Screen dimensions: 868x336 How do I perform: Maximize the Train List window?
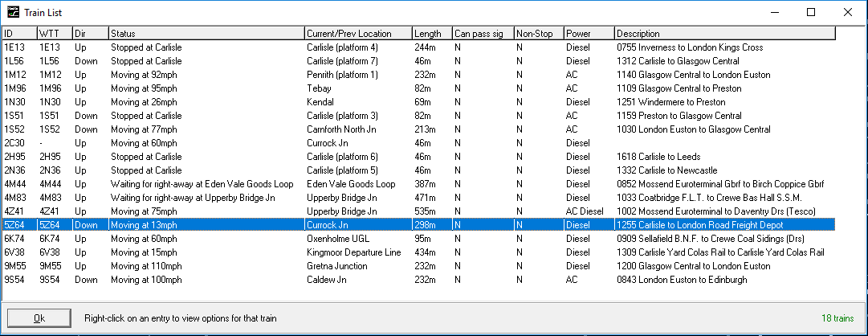click(811, 12)
